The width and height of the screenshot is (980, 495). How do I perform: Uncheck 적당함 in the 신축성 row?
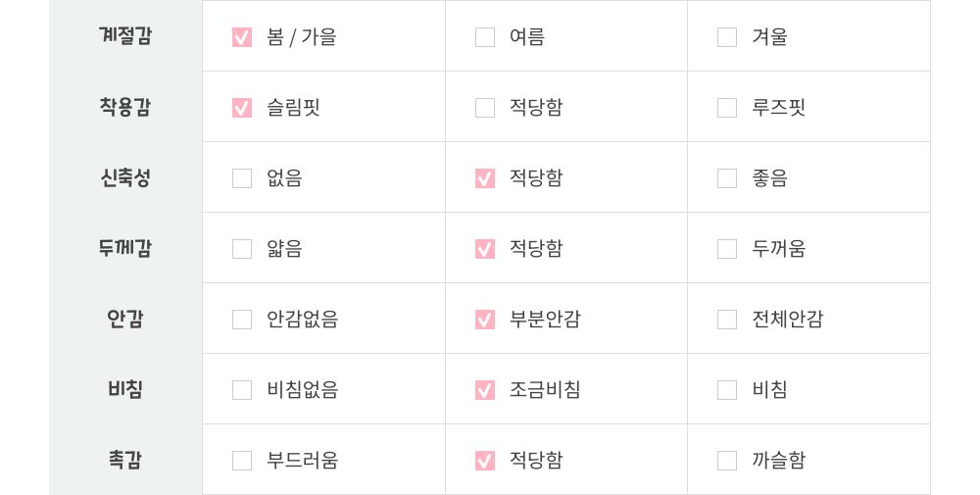coord(485,178)
